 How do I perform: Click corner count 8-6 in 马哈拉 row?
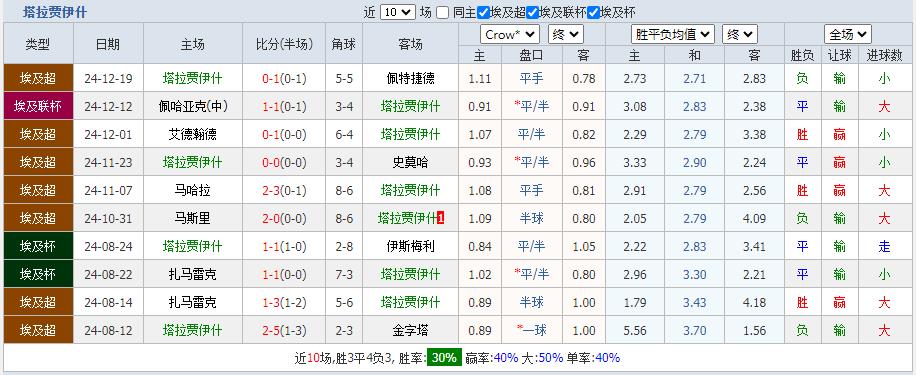click(x=344, y=190)
